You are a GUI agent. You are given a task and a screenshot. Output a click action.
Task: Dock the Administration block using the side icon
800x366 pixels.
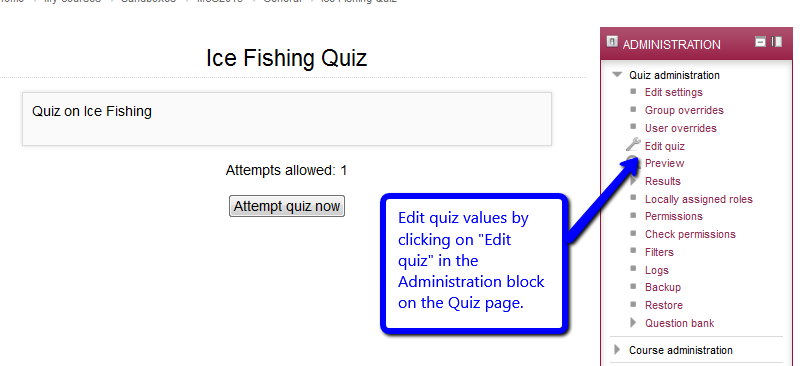point(777,42)
